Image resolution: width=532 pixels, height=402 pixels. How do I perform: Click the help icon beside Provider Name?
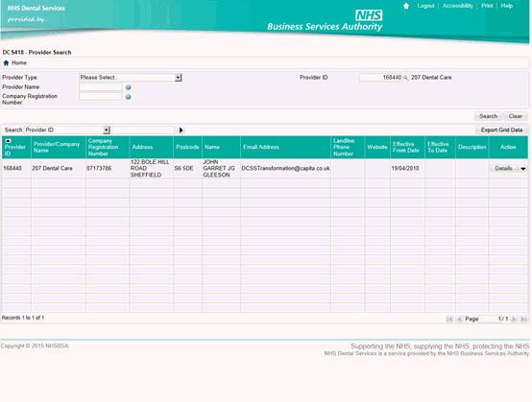pos(129,87)
